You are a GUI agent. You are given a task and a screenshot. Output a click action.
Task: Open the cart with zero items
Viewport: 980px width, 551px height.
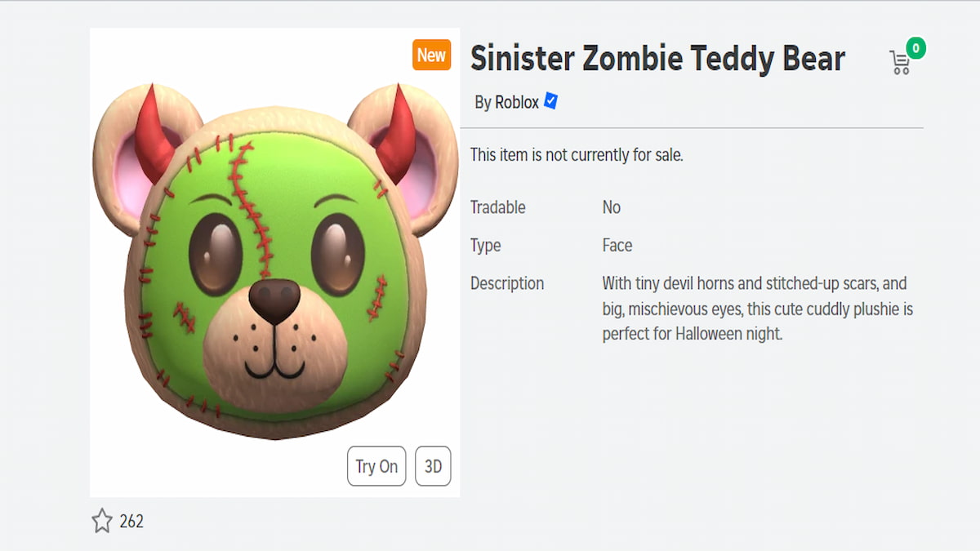899,61
